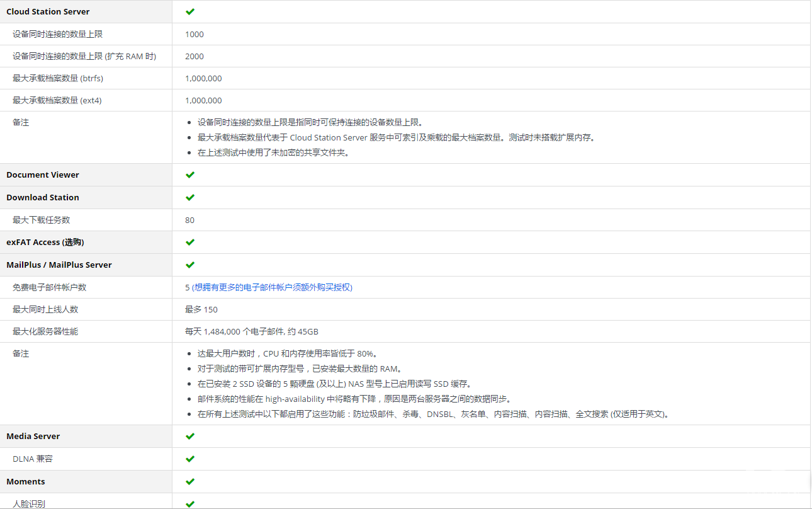Select the MailPlus / MailPlus Server heading
Screen dimensions: 812x509
tap(59, 265)
